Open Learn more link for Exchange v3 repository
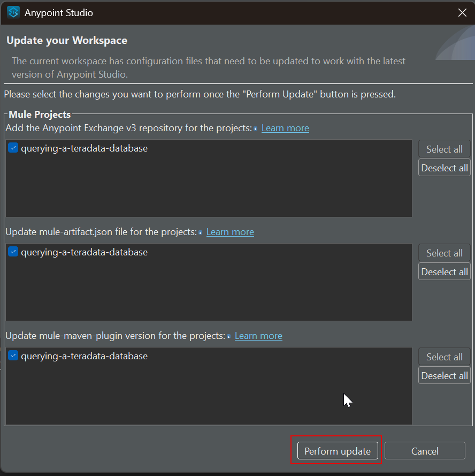 click(285, 128)
